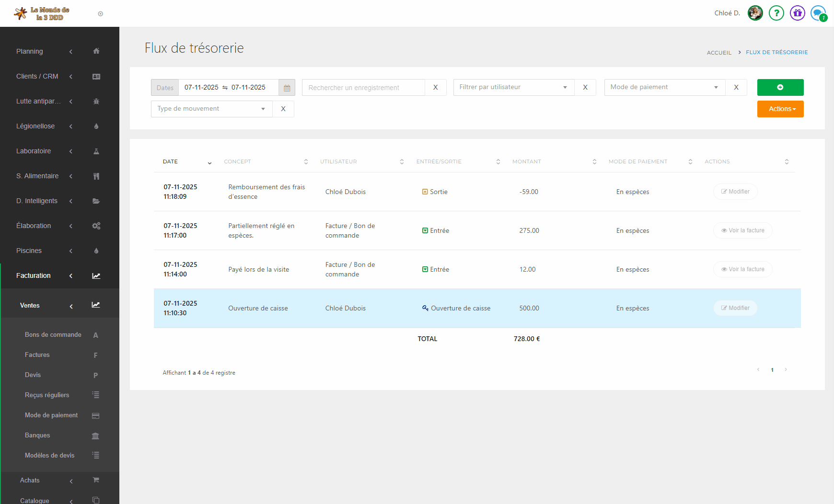Click the green plus add-record button
This screenshot has height=504, width=834.
[x=780, y=87]
